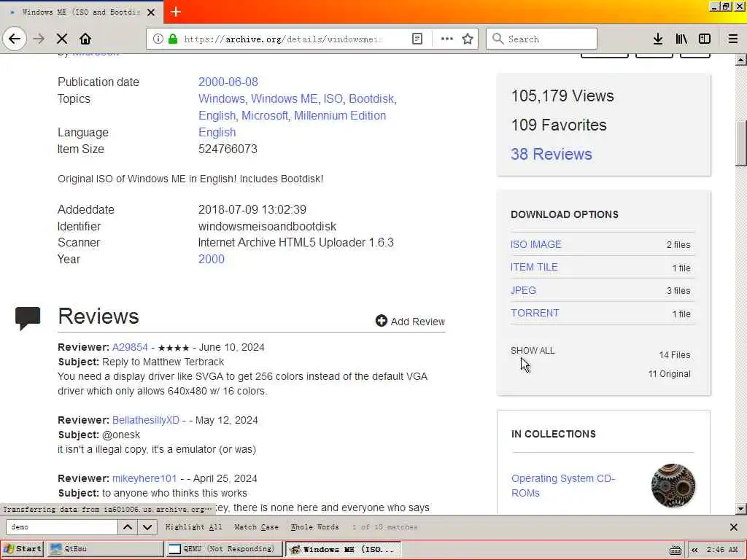The image size is (747, 560).
Task: Select Windows ME (ISO... taskbar item
Action: click(x=344, y=549)
